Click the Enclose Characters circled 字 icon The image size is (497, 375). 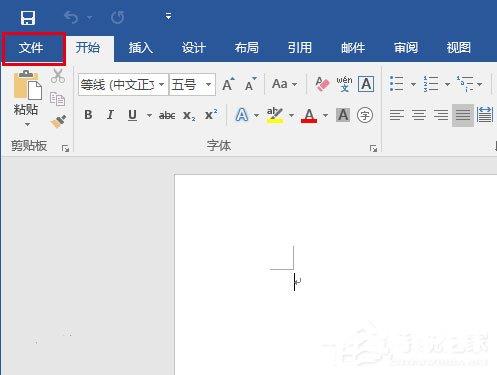pyautogui.click(x=365, y=115)
